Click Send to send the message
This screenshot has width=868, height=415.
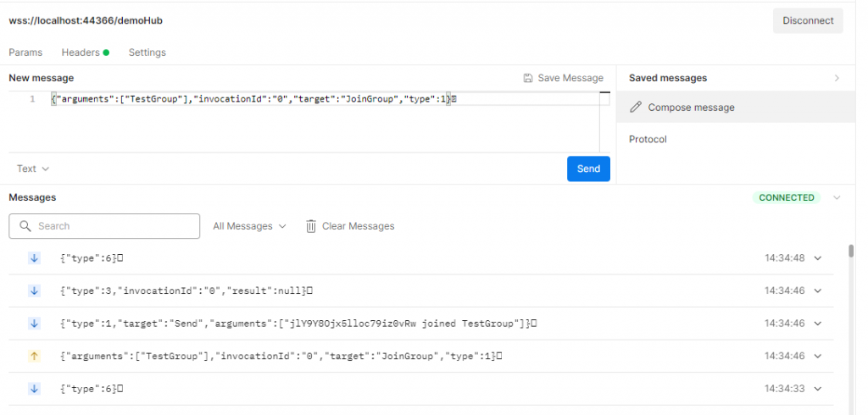[x=588, y=169]
